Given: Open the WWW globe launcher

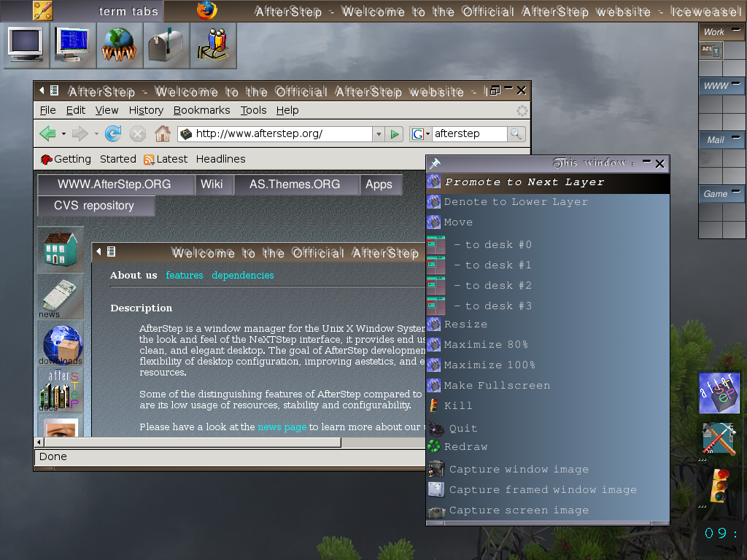Looking at the screenshot, I should tap(119, 45).
